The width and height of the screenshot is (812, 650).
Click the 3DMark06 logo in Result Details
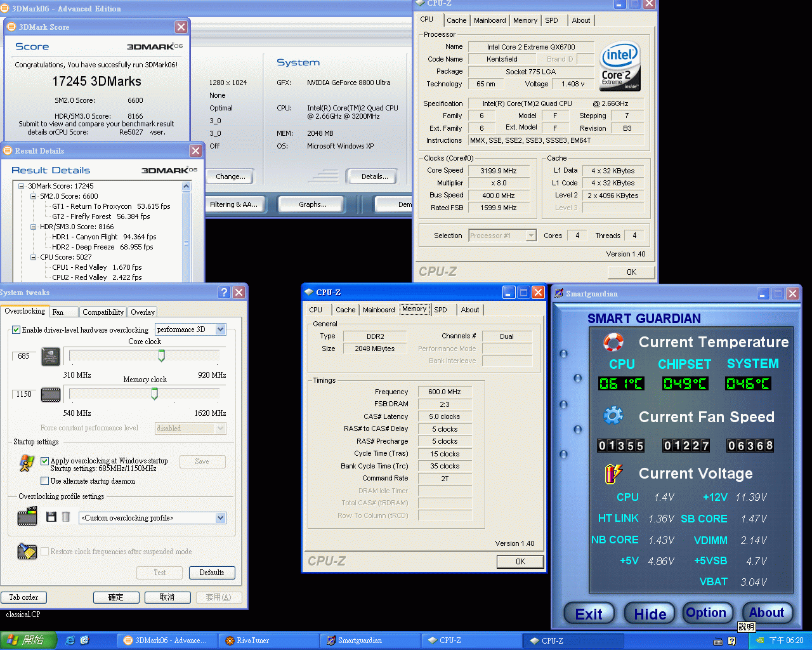pos(169,170)
